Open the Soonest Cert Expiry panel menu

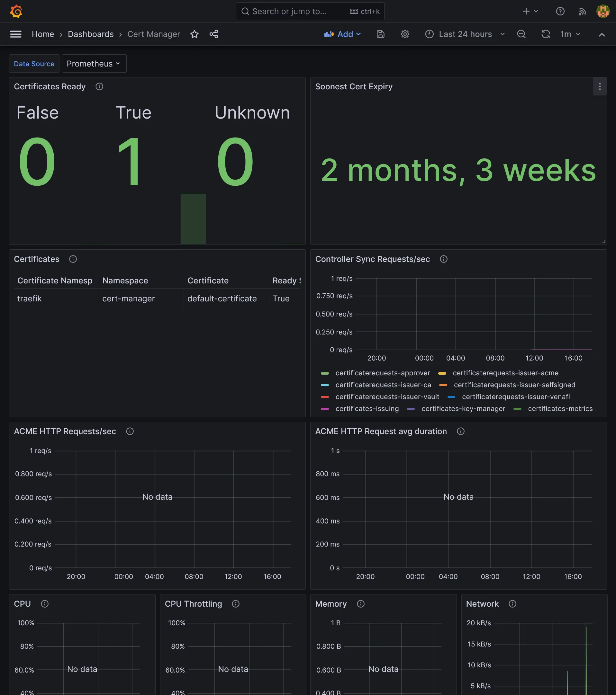click(599, 87)
